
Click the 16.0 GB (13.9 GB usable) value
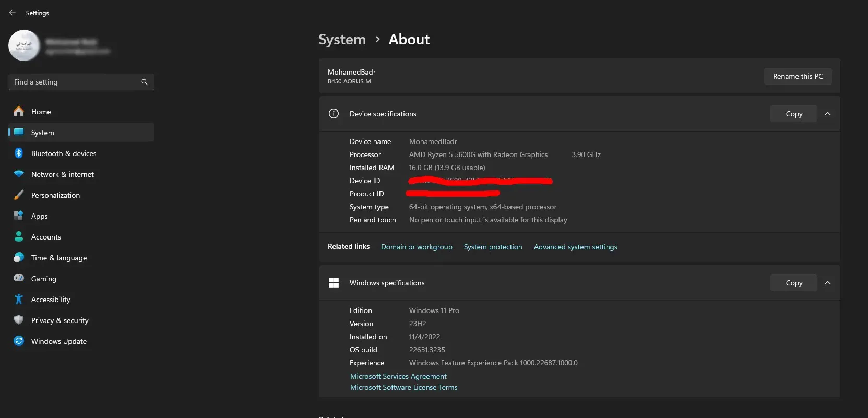point(447,168)
